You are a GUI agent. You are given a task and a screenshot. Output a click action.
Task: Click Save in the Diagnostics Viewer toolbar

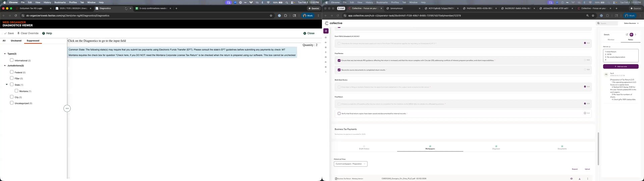pos(9,33)
